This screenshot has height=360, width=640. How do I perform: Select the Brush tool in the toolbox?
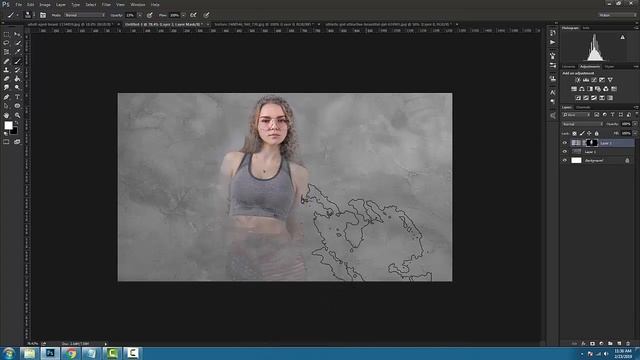click(18, 61)
